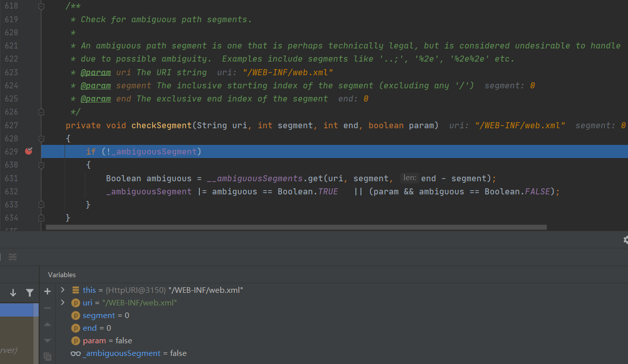Viewport: 628px width, 364px height.
Task: Collapse the if block at line 630
Action: [x=41, y=165]
